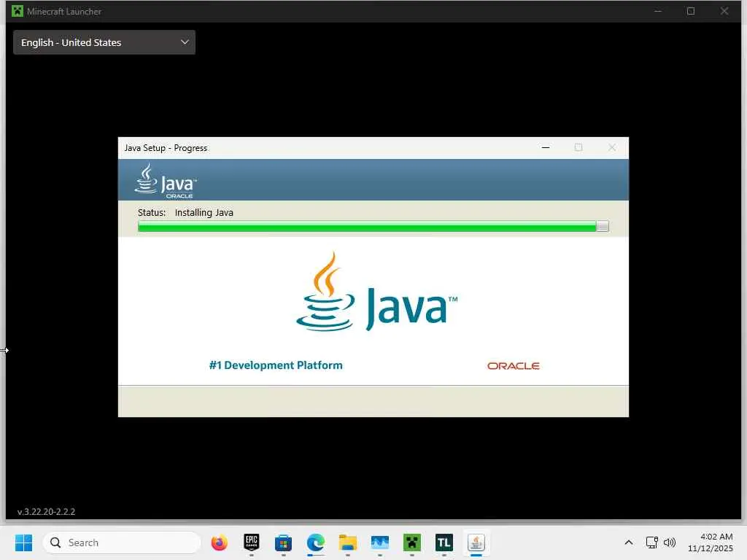This screenshot has width=747, height=560.
Task: Click the taskbar Search box
Action: coord(122,542)
